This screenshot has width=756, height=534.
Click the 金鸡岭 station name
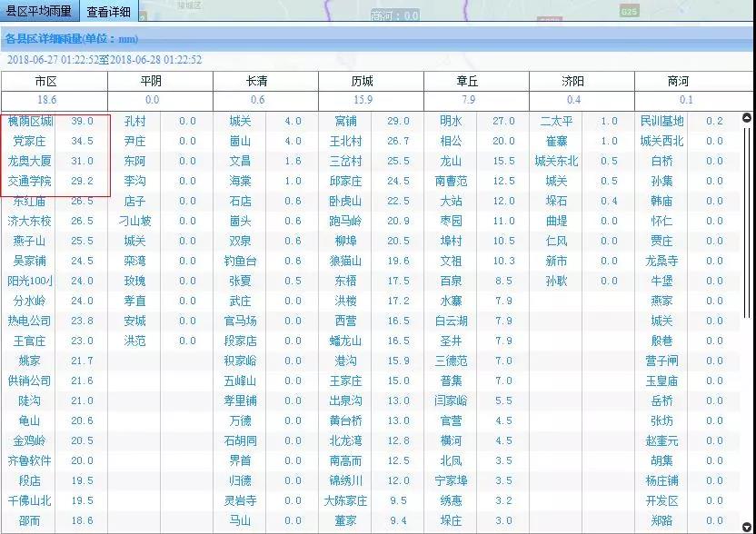pos(29,441)
